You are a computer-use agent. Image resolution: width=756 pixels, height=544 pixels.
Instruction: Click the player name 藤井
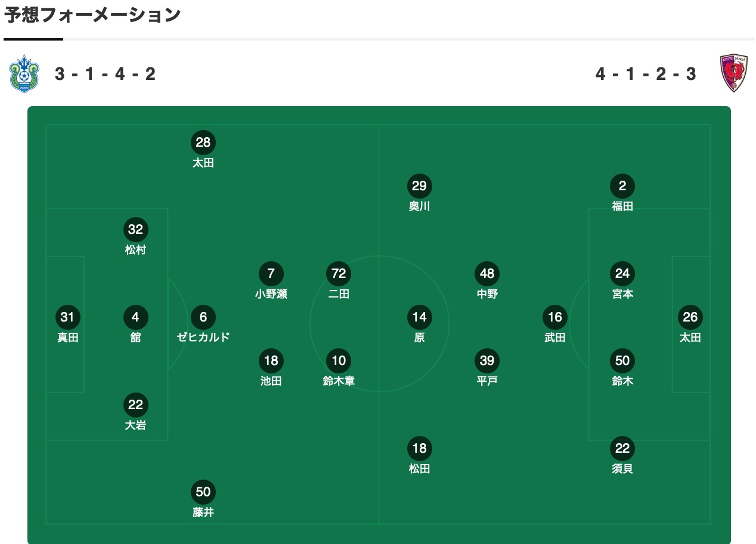pos(203,512)
